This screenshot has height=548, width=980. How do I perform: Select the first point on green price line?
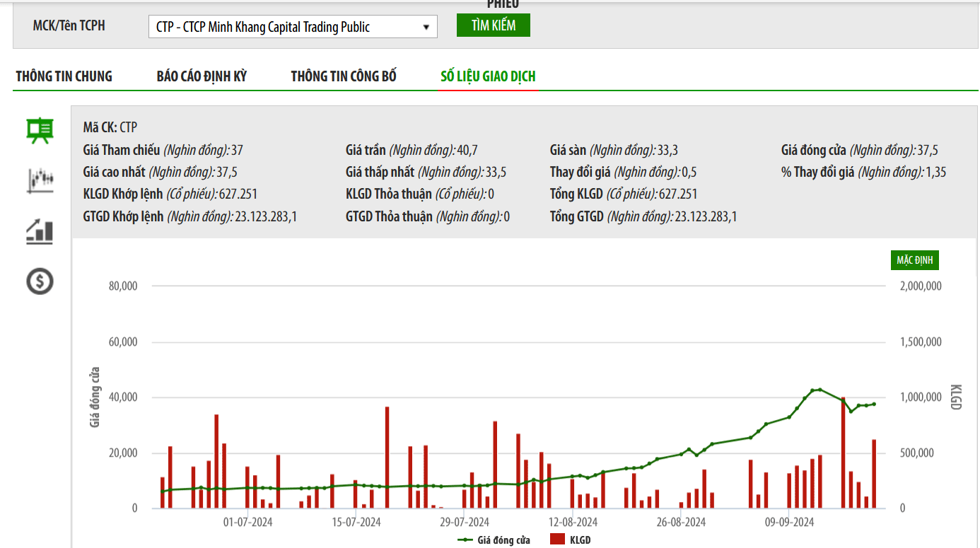click(x=163, y=491)
